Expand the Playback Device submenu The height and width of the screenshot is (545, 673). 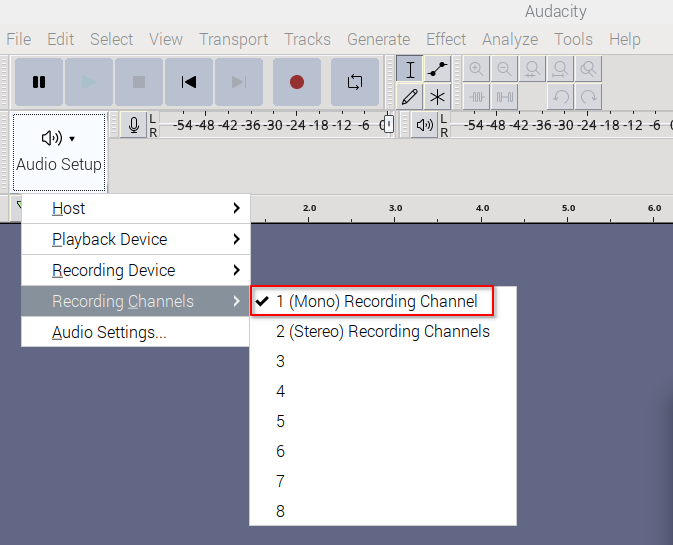(136, 239)
